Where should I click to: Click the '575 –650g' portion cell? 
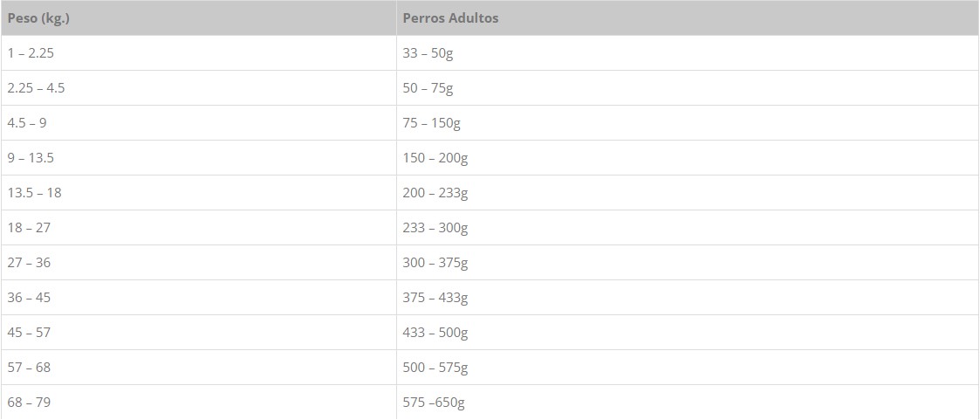coord(434,403)
